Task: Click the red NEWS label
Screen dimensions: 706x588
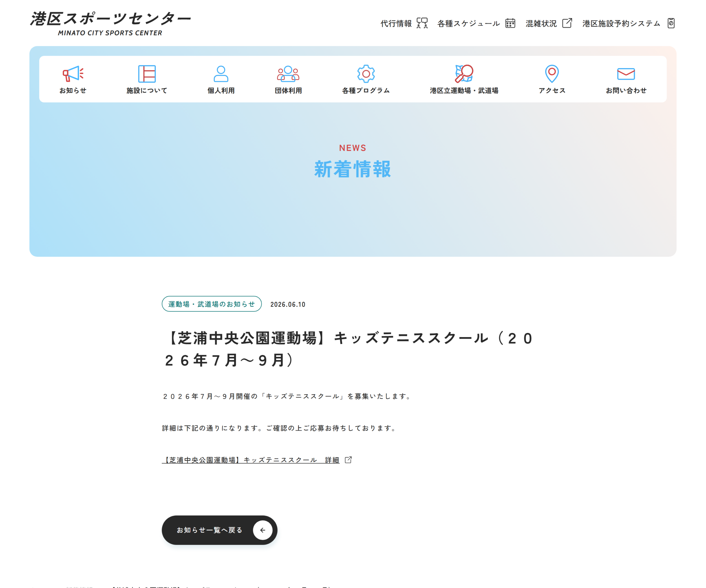Action: [x=353, y=148]
